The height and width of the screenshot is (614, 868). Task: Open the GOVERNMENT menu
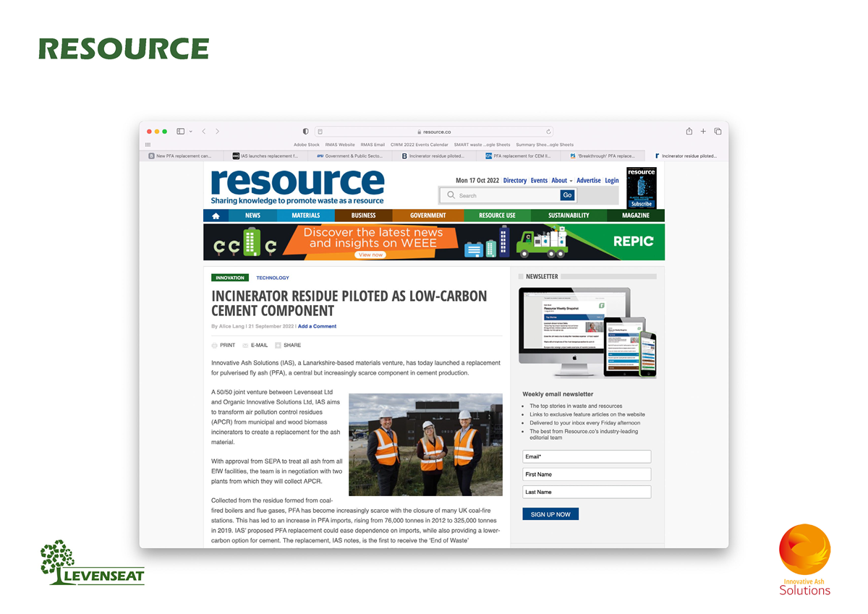point(428,216)
